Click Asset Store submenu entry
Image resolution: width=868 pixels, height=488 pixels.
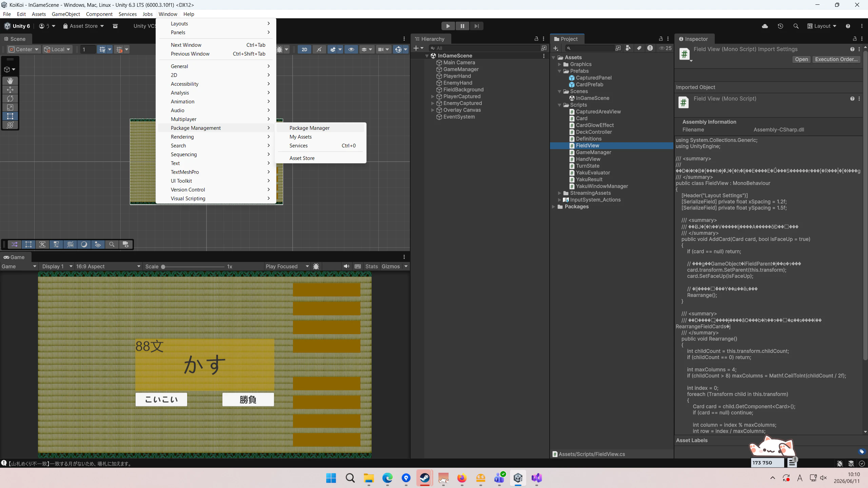coord(321,158)
